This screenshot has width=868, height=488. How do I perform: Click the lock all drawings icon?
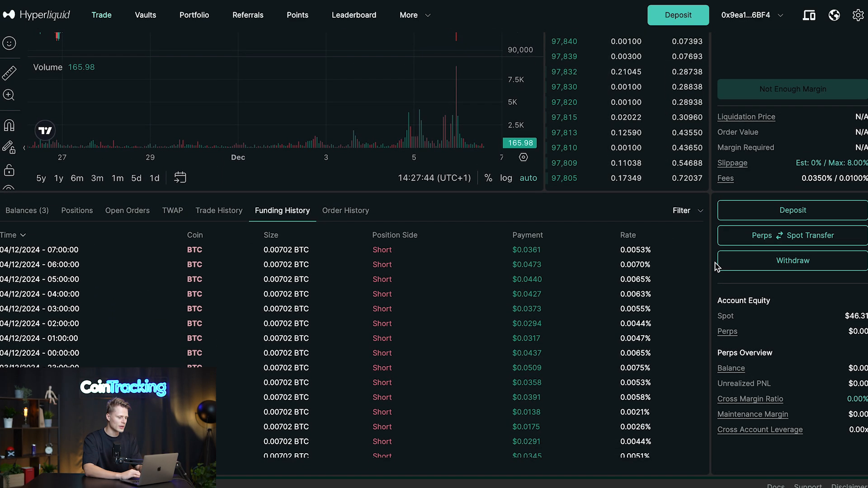coord(9,170)
